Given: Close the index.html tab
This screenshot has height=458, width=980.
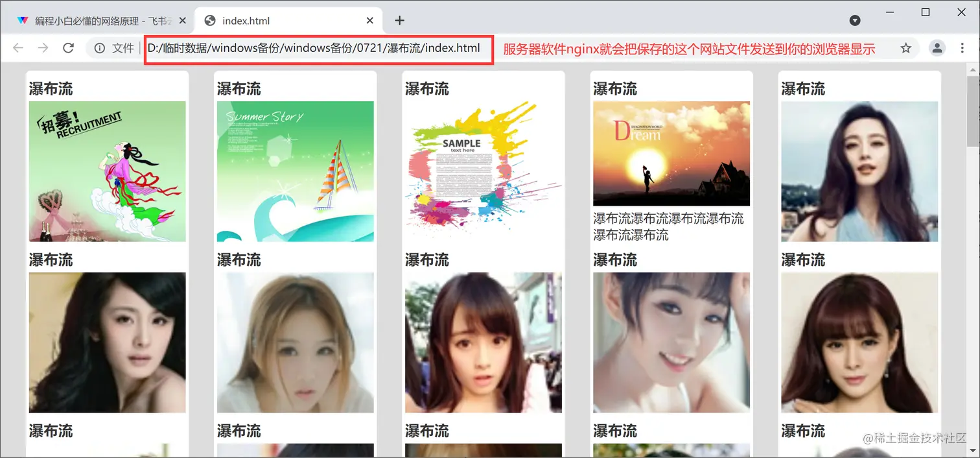Looking at the screenshot, I should [x=370, y=21].
